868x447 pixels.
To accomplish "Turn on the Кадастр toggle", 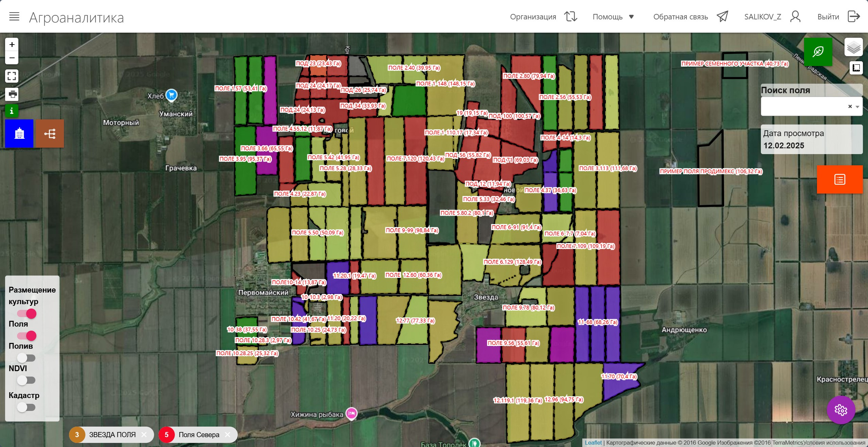I will click(x=26, y=407).
